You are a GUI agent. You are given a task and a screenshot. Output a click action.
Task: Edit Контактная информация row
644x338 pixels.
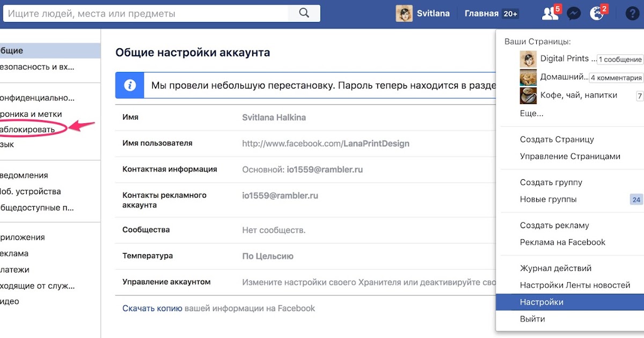click(305, 169)
